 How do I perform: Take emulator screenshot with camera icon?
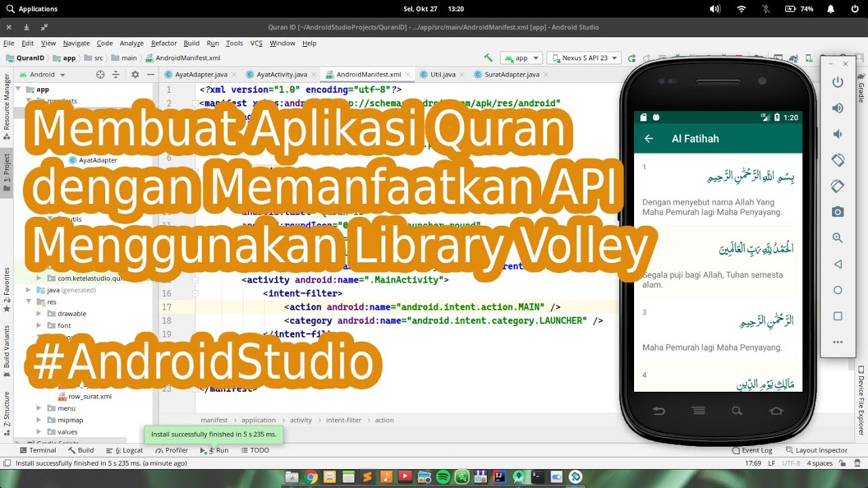tap(837, 212)
